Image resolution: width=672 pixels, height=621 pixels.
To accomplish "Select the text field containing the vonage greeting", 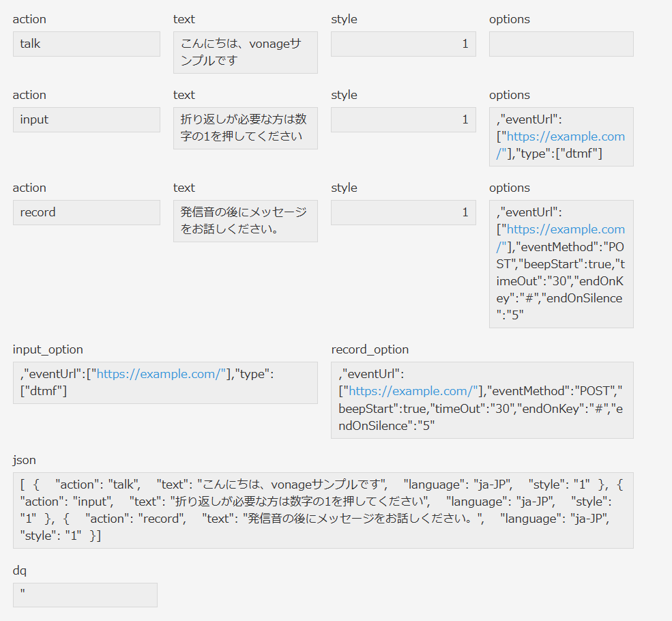I will (245, 53).
